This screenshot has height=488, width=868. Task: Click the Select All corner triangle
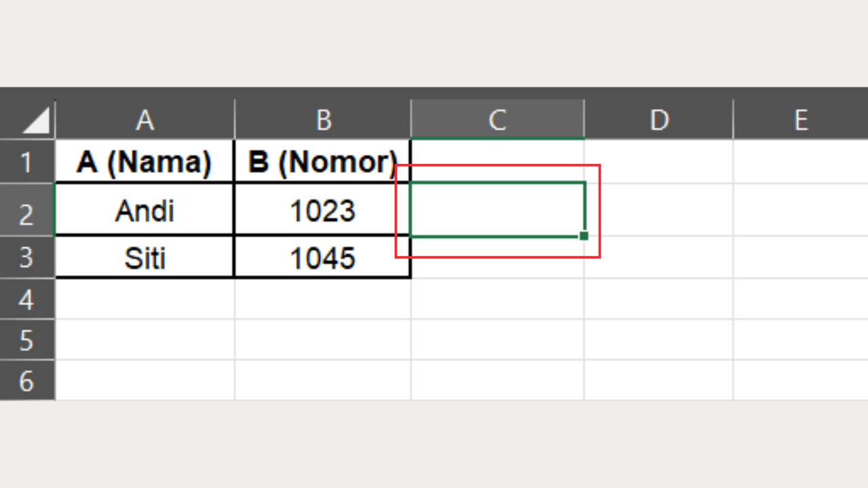coord(37,122)
